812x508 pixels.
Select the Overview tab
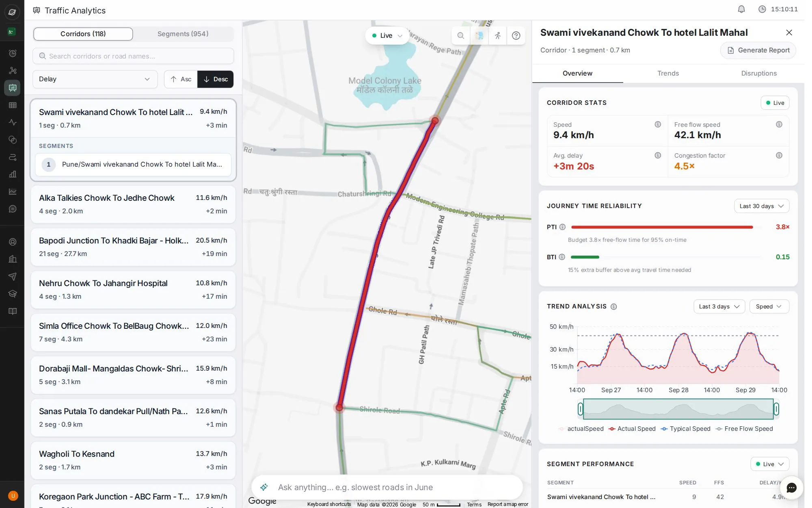[577, 74]
